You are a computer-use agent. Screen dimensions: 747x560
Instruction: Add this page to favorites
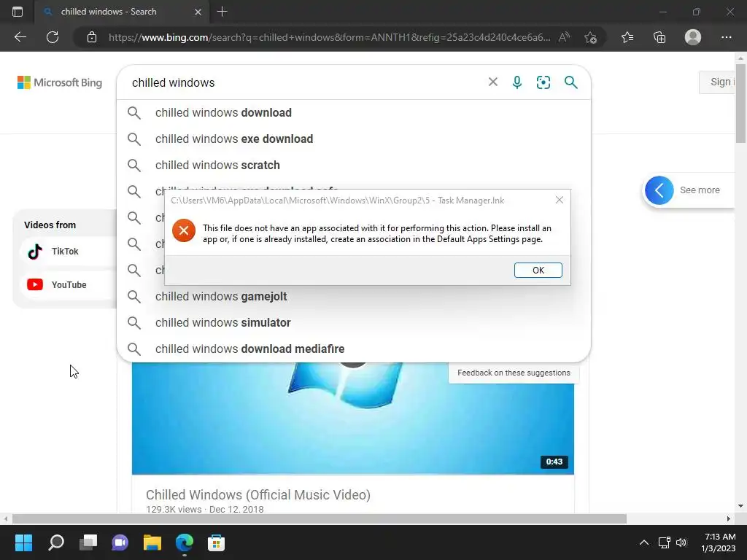click(591, 37)
